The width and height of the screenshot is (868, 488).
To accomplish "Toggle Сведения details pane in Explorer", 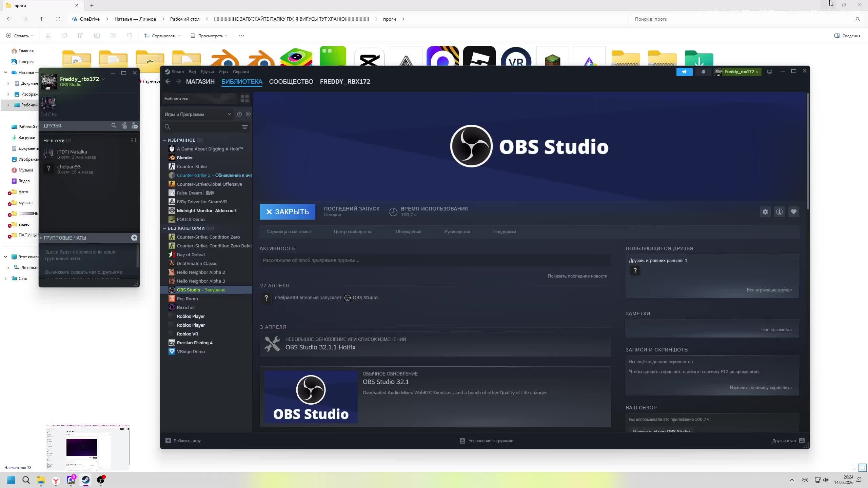I will 847,36.
